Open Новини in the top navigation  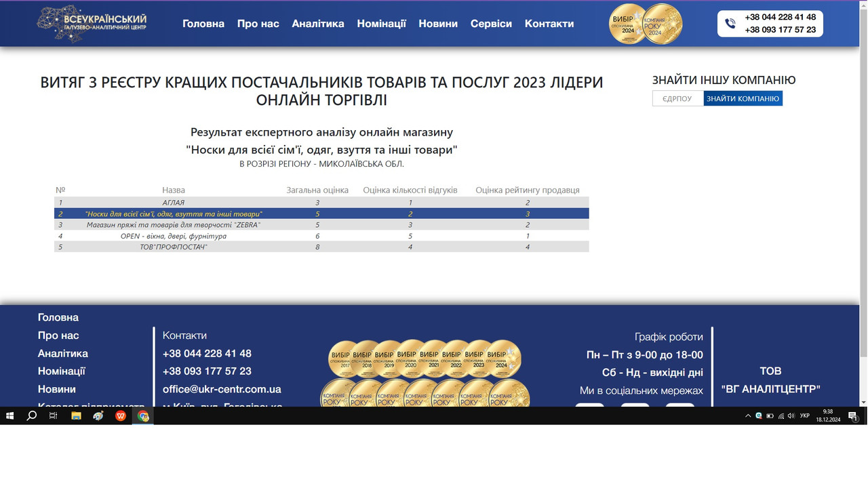(x=438, y=24)
